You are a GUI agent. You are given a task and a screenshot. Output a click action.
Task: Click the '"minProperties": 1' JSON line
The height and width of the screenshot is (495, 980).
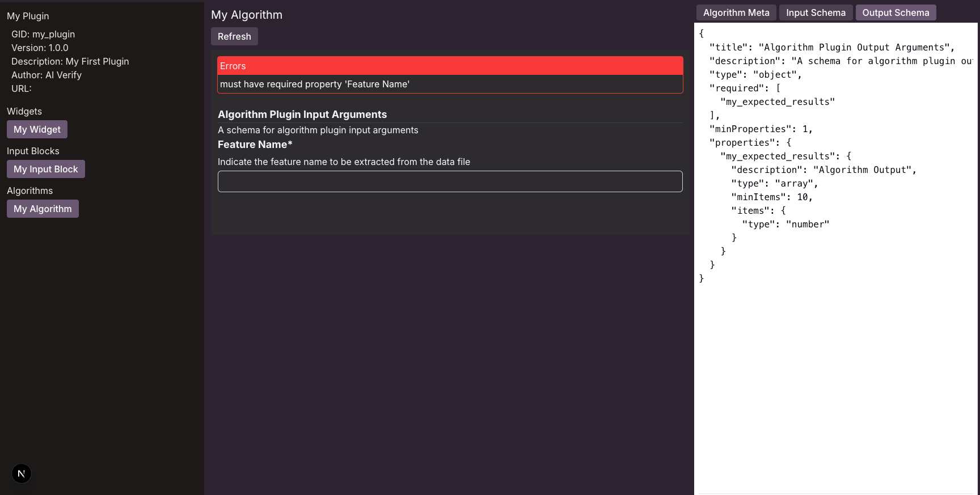point(761,129)
